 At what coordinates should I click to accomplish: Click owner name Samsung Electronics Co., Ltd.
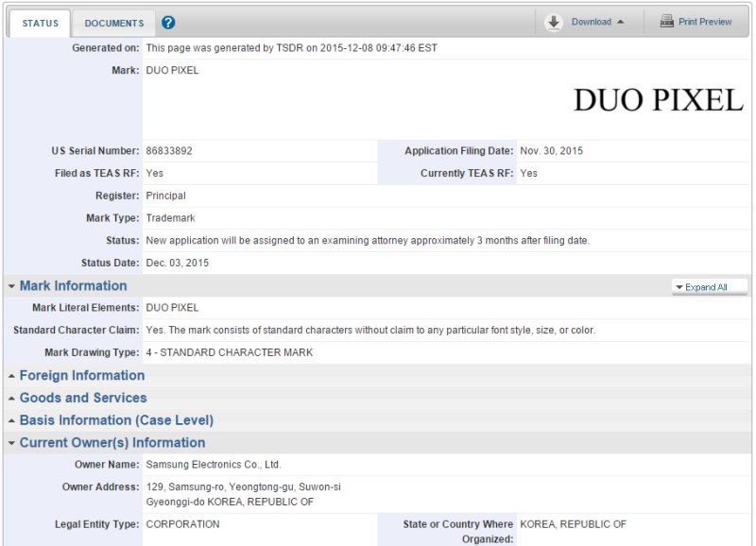(x=214, y=465)
